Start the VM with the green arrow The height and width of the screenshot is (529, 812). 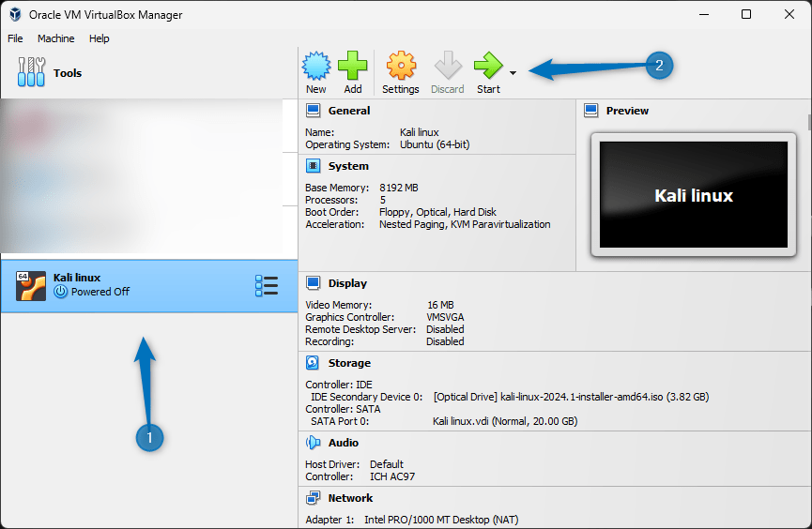488,66
